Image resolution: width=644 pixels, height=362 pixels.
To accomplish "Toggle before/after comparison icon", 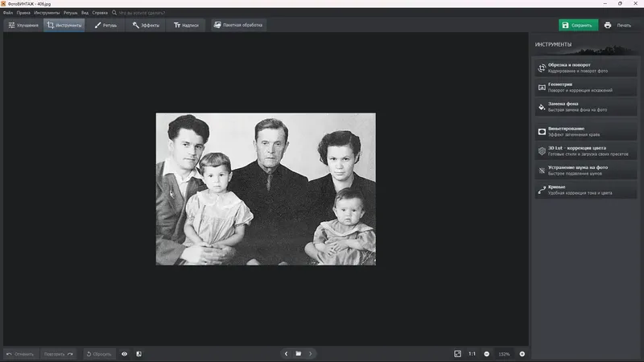I will tap(138, 354).
